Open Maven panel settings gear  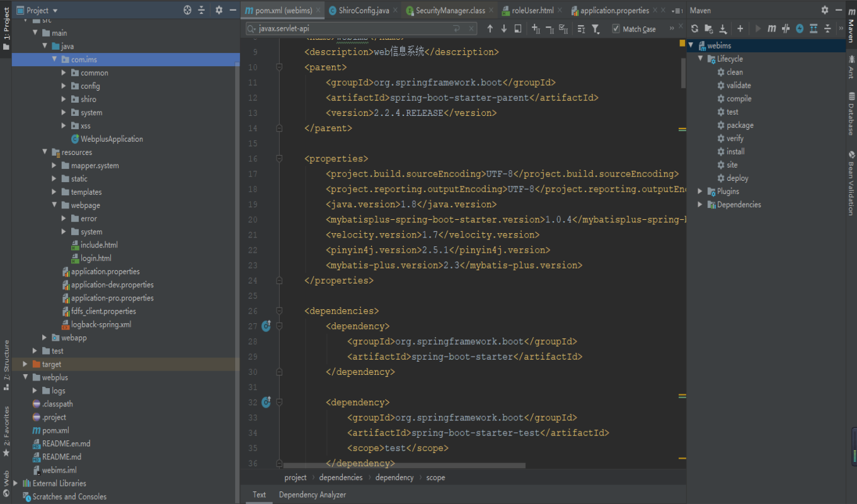pyautogui.click(x=825, y=10)
